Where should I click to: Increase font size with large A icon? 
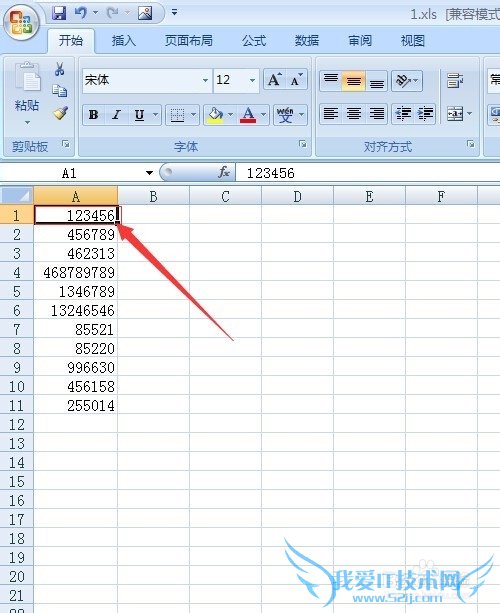(x=274, y=80)
